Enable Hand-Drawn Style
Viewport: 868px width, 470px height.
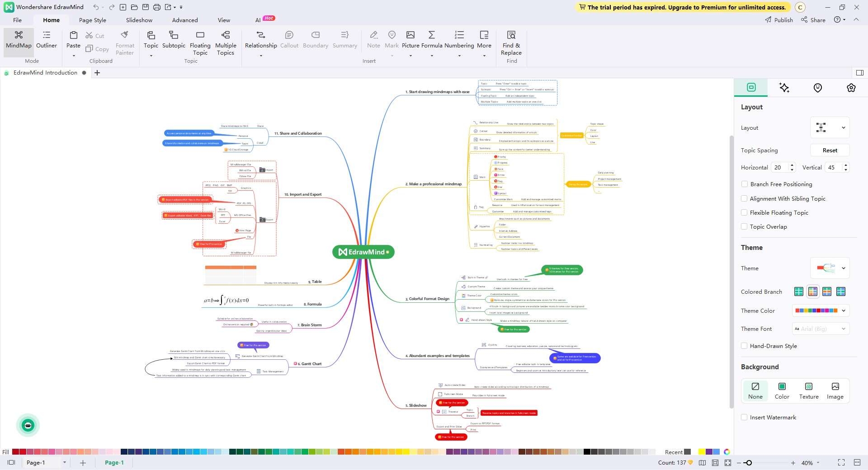744,346
